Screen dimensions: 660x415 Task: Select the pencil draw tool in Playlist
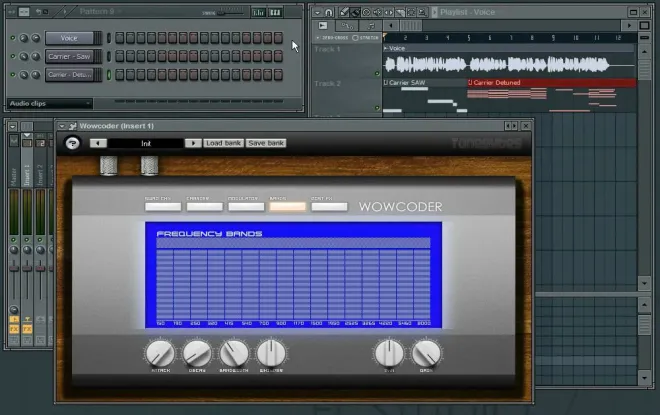pos(344,13)
